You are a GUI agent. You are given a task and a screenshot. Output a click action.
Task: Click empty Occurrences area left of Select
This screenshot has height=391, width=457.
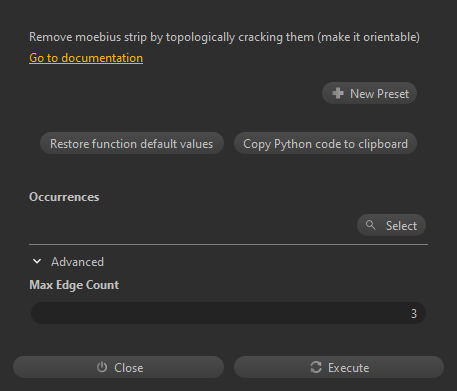(x=193, y=225)
